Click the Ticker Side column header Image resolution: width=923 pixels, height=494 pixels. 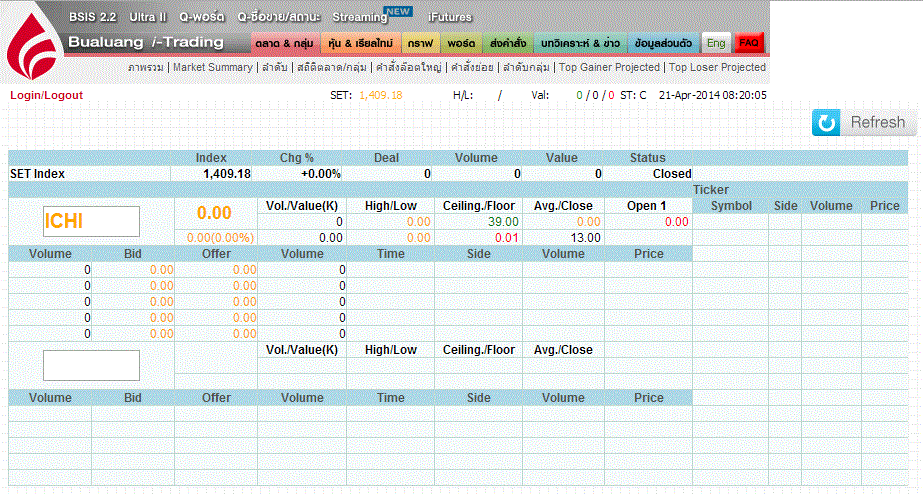coord(786,206)
